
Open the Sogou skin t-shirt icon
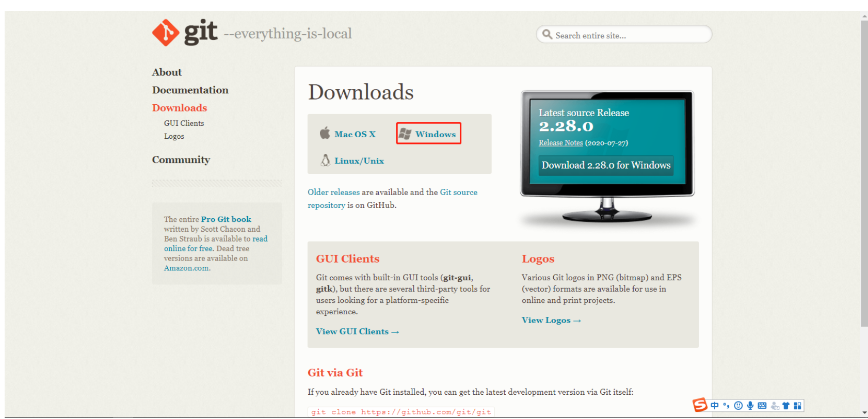(786, 406)
